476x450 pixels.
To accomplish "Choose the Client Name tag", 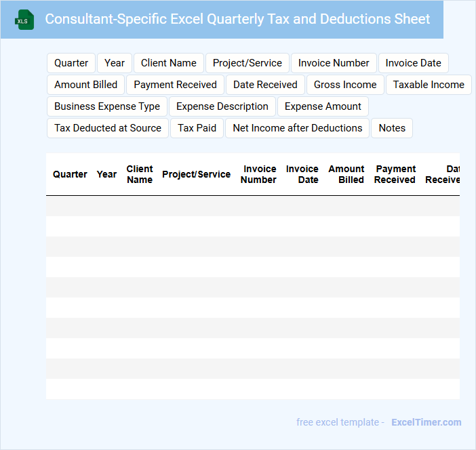I will coord(169,63).
